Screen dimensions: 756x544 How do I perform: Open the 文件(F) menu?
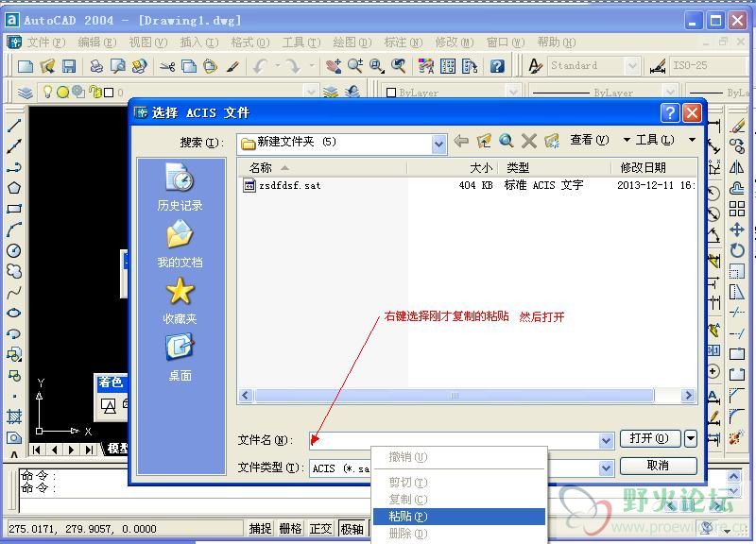[45, 42]
